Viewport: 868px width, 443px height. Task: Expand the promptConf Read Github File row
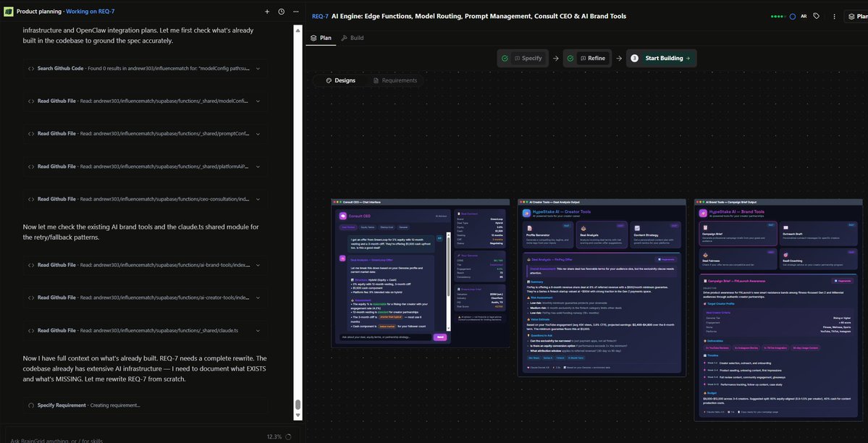pyautogui.click(x=258, y=133)
